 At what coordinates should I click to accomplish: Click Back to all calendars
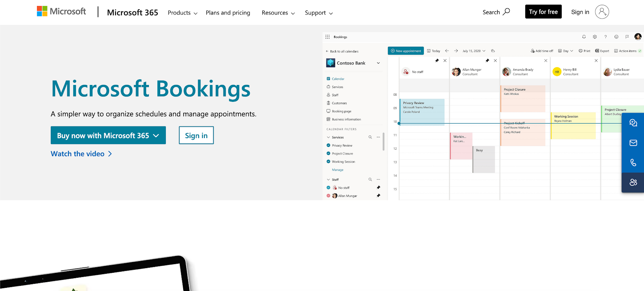(342, 51)
